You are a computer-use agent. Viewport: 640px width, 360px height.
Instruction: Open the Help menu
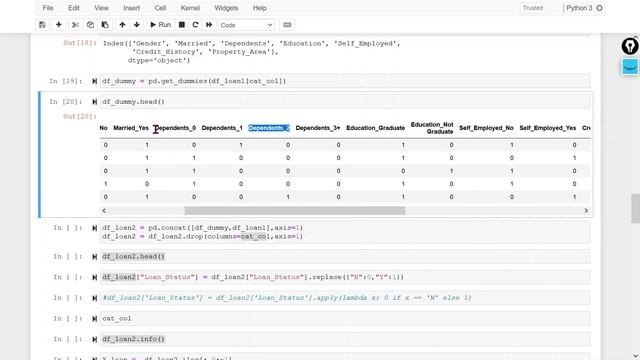coord(260,8)
